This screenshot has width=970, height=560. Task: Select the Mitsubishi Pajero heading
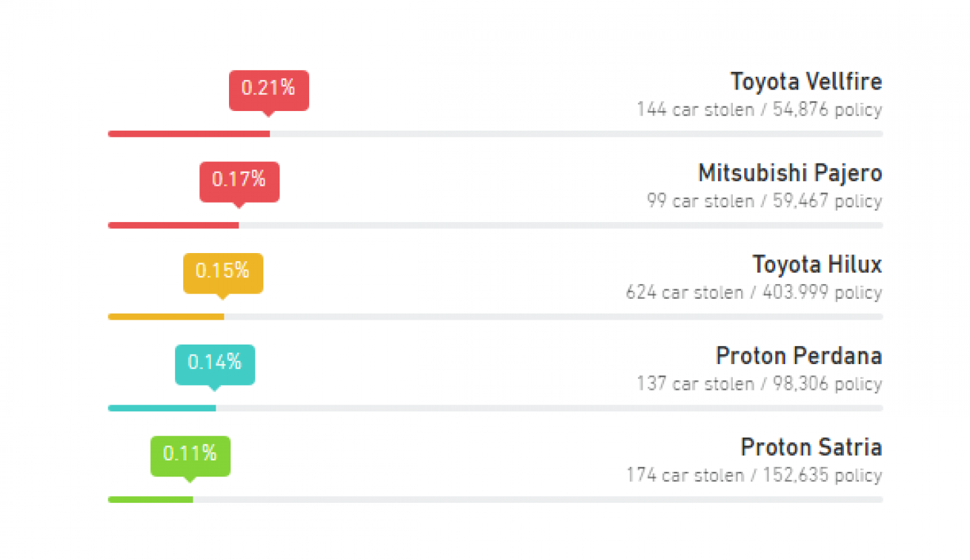click(790, 173)
